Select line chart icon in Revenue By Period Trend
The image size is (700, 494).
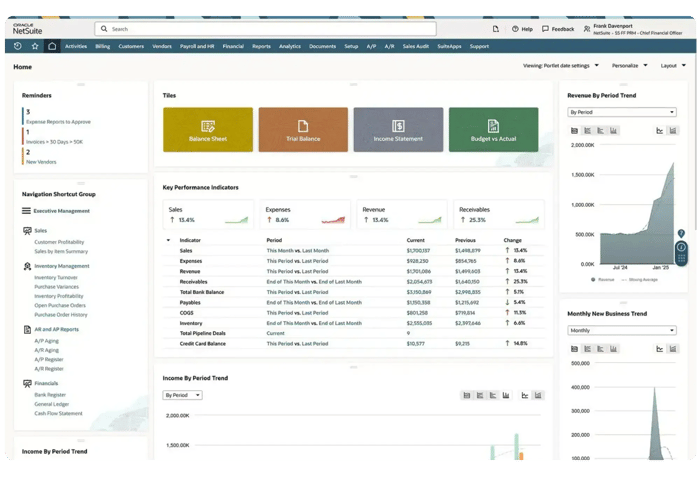[x=659, y=130]
